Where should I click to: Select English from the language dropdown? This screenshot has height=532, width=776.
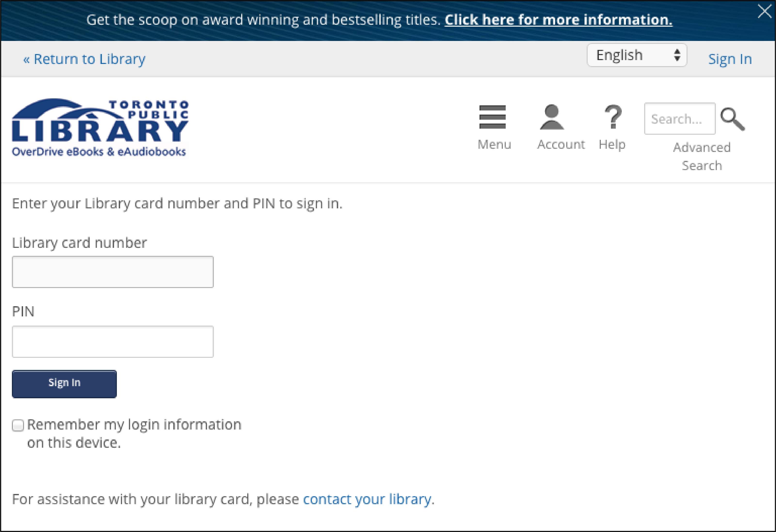coord(637,55)
